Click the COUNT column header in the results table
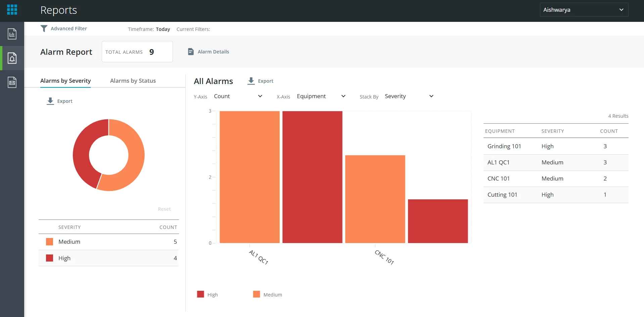The image size is (644, 317). click(x=609, y=131)
